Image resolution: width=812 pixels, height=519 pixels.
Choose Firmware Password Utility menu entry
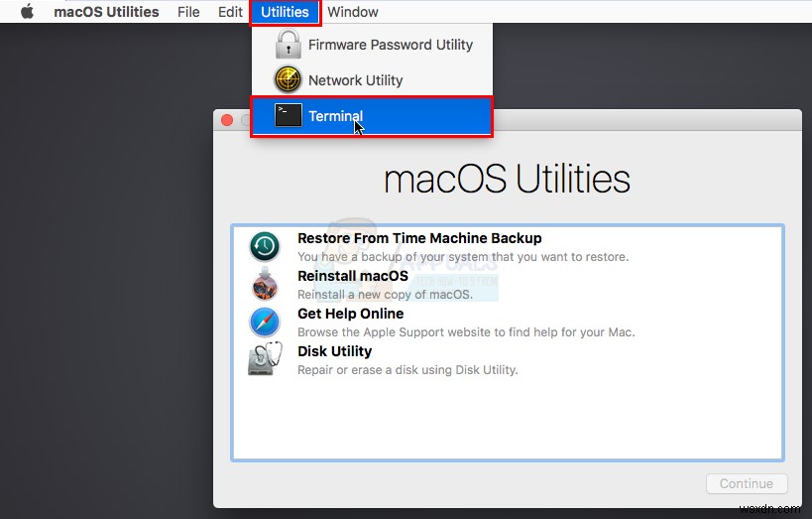373,45
